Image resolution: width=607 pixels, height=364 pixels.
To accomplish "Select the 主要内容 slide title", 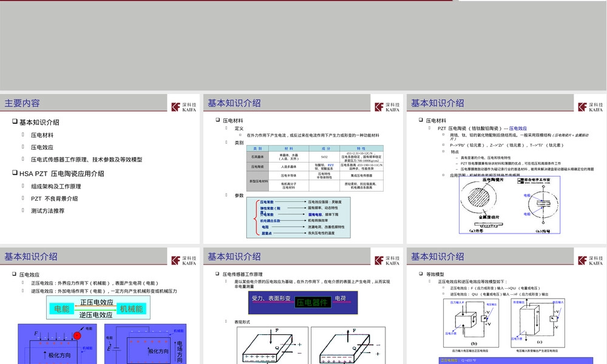I will coord(22,103).
